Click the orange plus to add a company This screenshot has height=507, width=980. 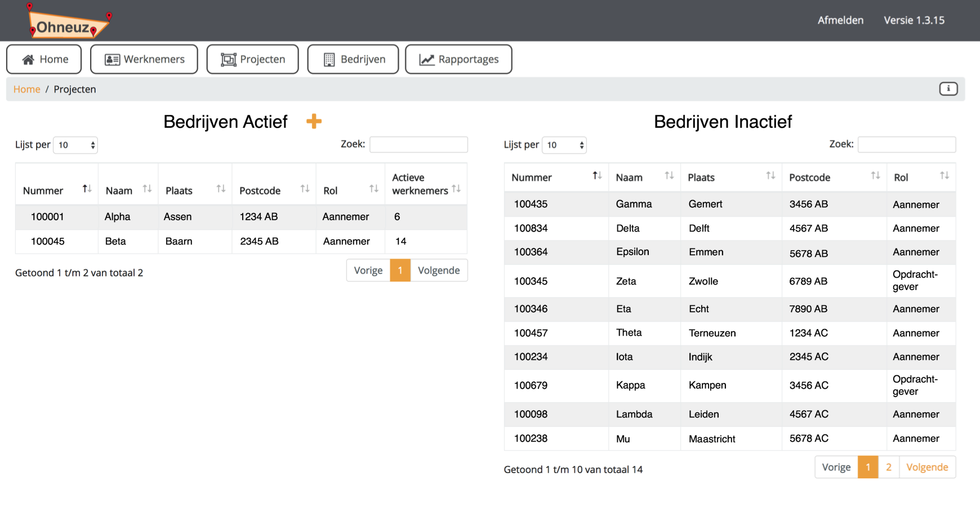click(x=314, y=121)
